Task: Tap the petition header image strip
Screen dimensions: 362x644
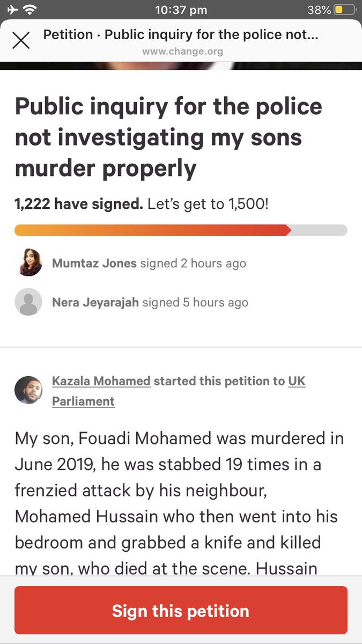Action: pyautogui.click(x=181, y=66)
